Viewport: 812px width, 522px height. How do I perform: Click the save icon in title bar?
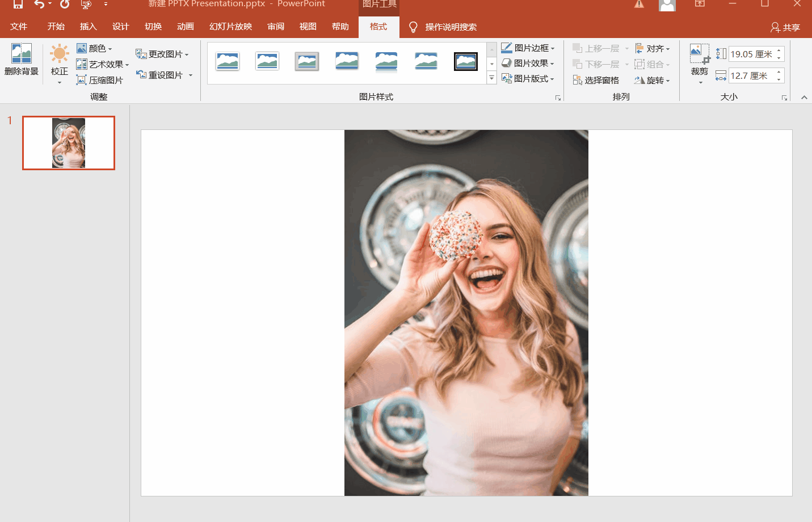click(x=18, y=5)
